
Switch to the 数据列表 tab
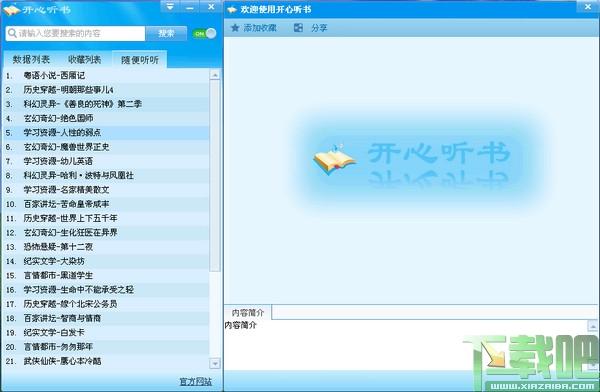pyautogui.click(x=31, y=60)
